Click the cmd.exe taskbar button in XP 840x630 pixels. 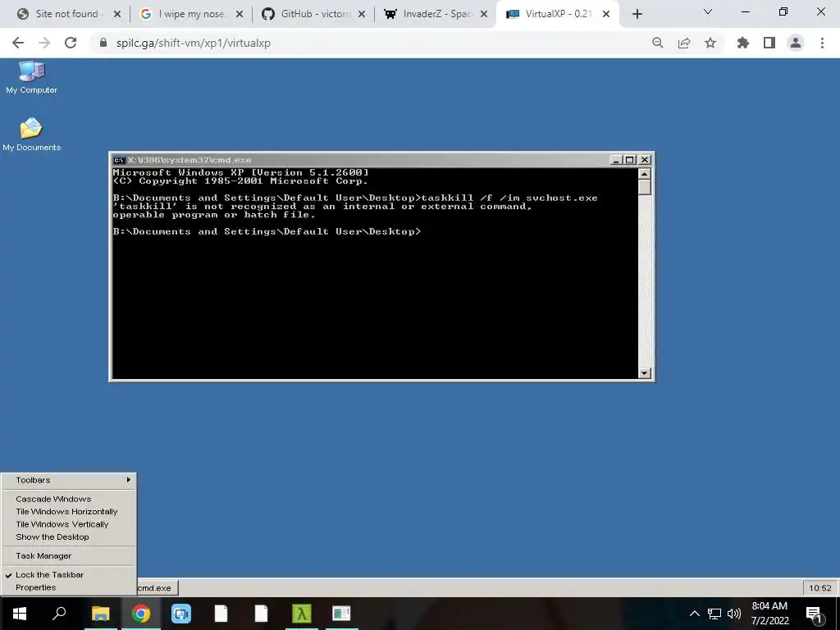[x=157, y=587]
